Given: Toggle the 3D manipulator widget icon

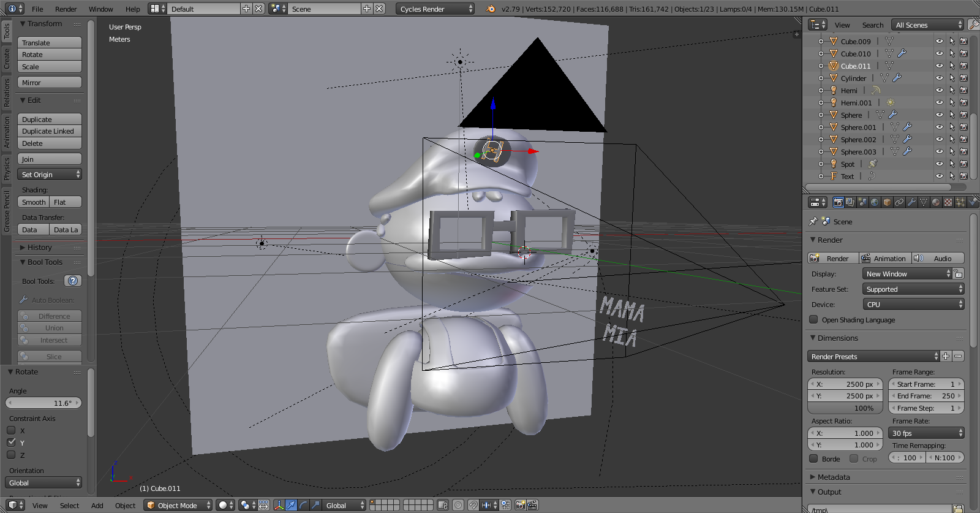Looking at the screenshot, I should (279, 505).
